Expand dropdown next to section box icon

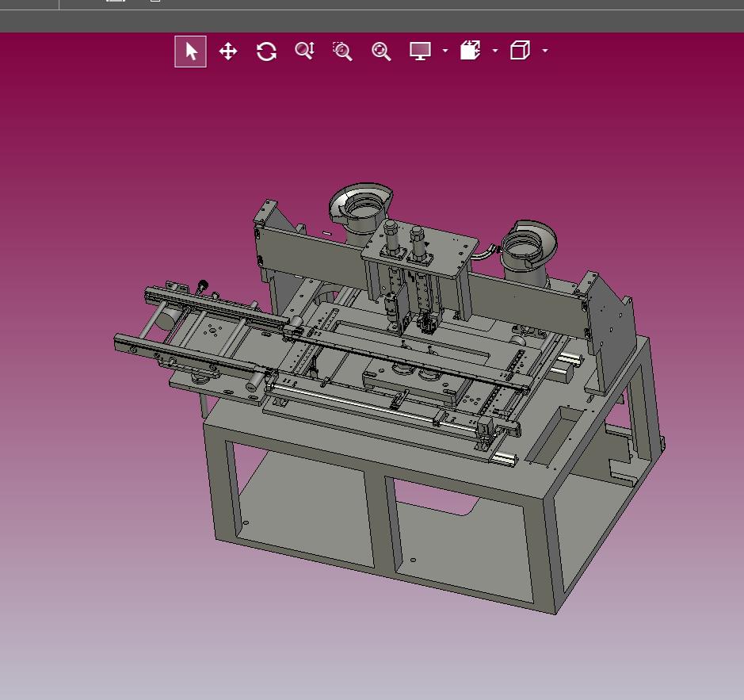pyautogui.click(x=495, y=50)
